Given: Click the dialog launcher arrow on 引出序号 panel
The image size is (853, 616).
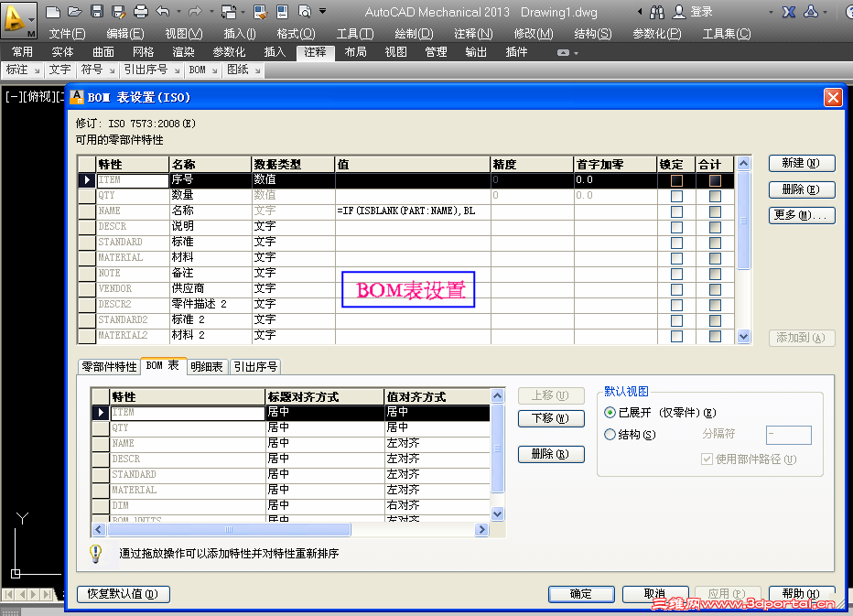Looking at the screenshot, I should point(178,70).
